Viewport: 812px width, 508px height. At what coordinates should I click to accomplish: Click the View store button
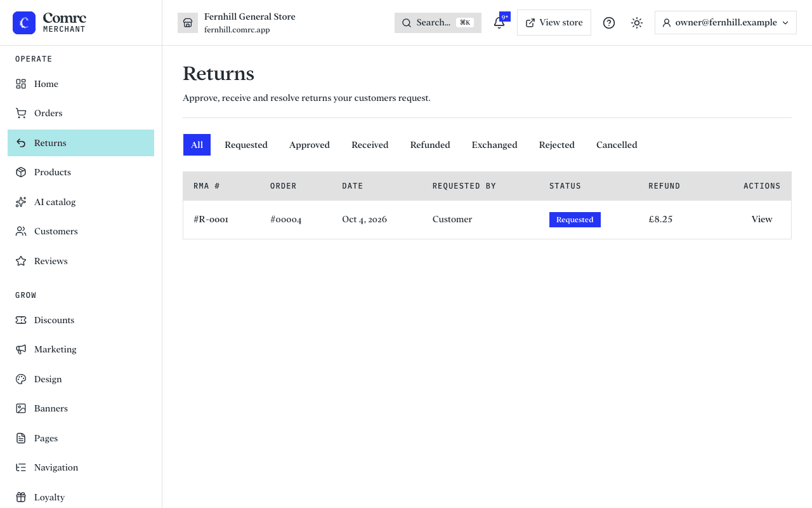coord(554,23)
